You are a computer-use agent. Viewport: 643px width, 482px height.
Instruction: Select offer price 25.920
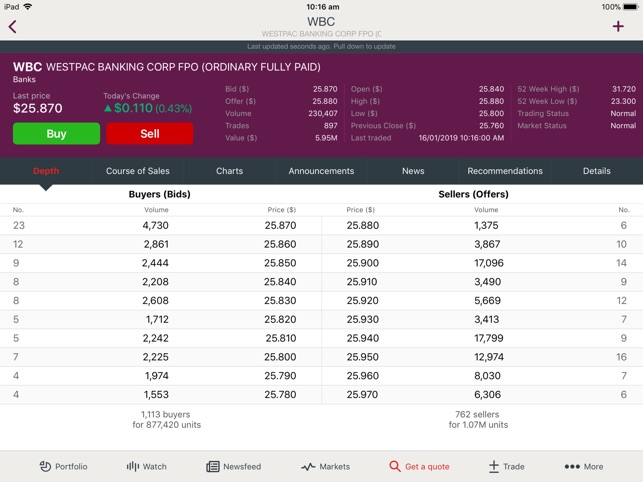(363, 301)
